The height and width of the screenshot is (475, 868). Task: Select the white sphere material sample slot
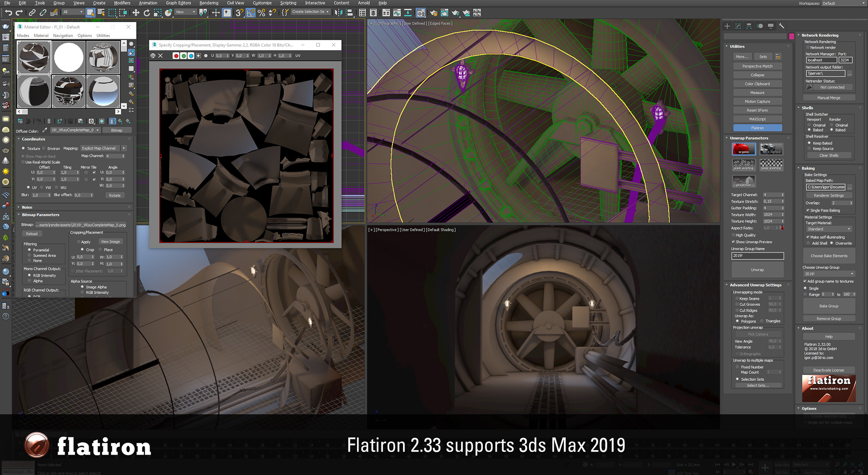(69, 58)
